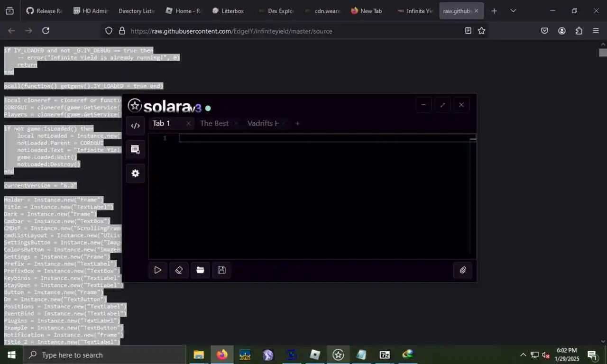Screen dimensions: 607x364
Task: Close the raw.github tab
Action: (x=476, y=11)
